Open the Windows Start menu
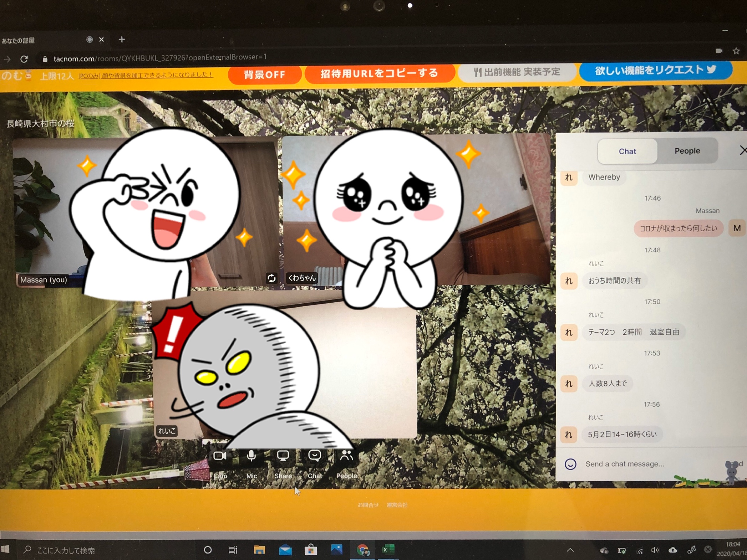 pos(5,549)
